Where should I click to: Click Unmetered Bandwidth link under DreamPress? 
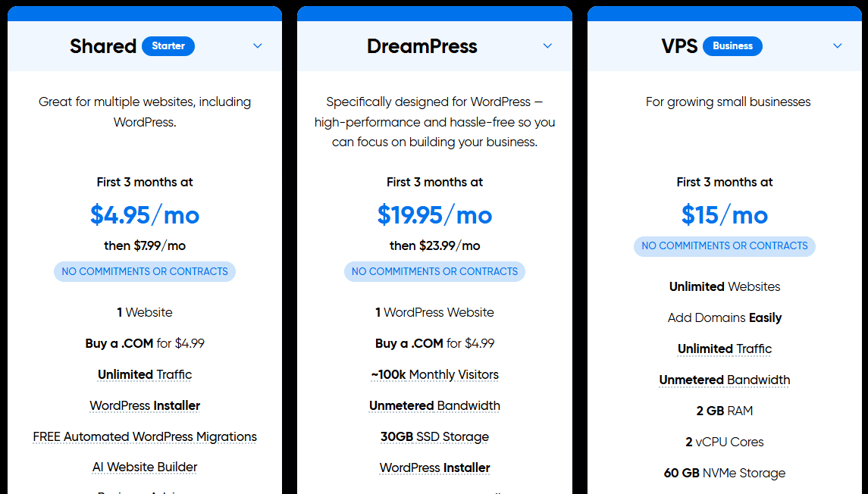(x=434, y=405)
